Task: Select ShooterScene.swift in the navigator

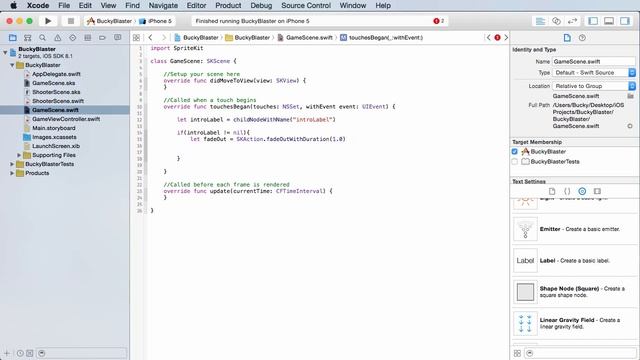Action: (x=58, y=101)
